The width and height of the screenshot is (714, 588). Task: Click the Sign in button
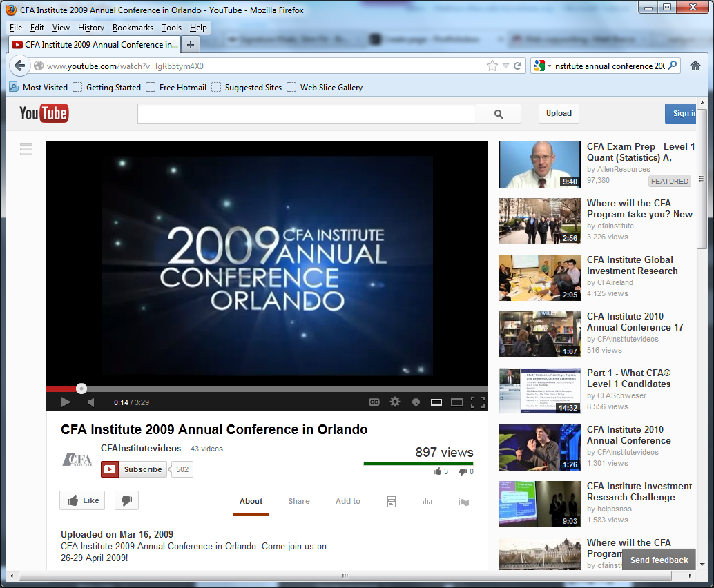point(680,114)
